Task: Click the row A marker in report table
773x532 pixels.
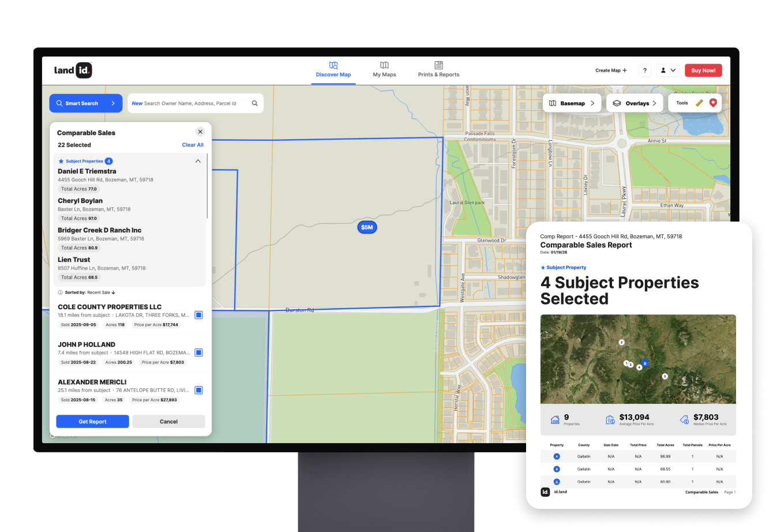Action: pos(557,456)
